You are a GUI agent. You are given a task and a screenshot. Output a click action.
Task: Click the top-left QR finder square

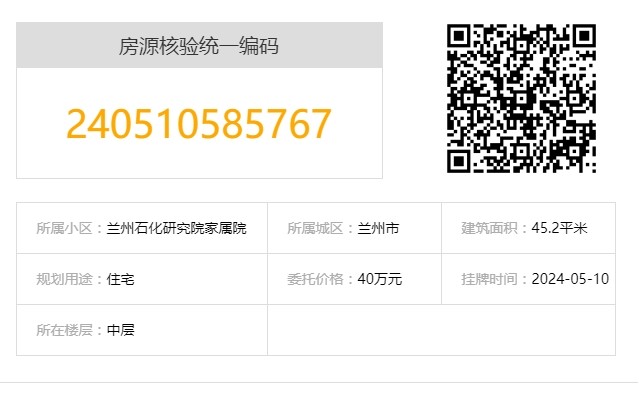459,36
